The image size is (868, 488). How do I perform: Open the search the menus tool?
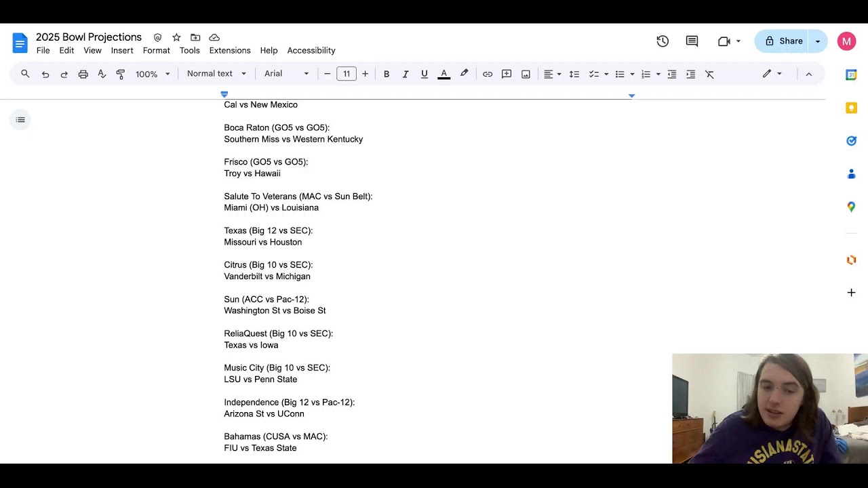coord(25,74)
